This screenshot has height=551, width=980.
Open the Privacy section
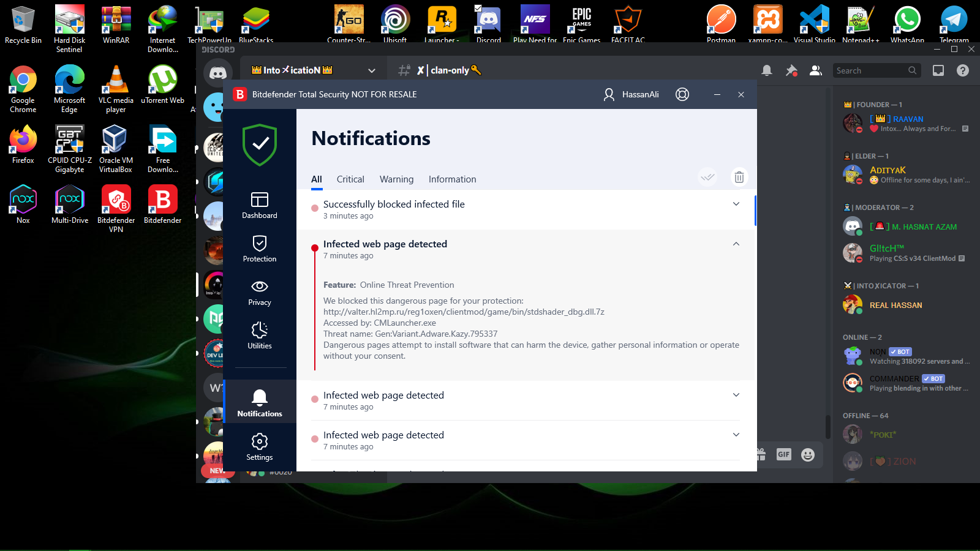click(x=260, y=292)
